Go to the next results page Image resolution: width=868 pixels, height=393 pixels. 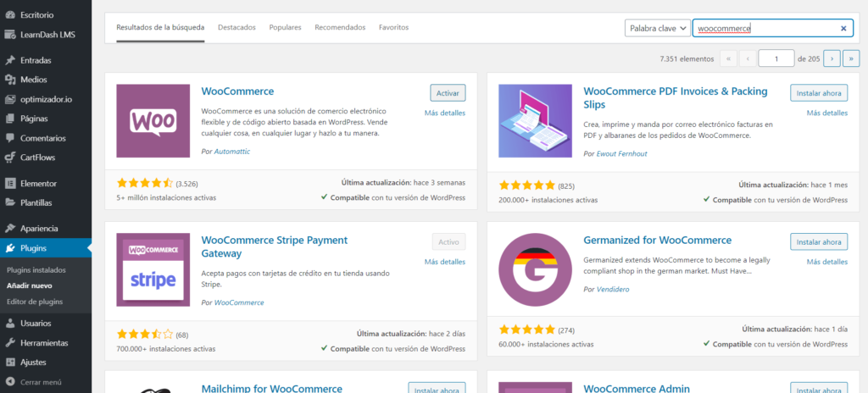pos(832,58)
